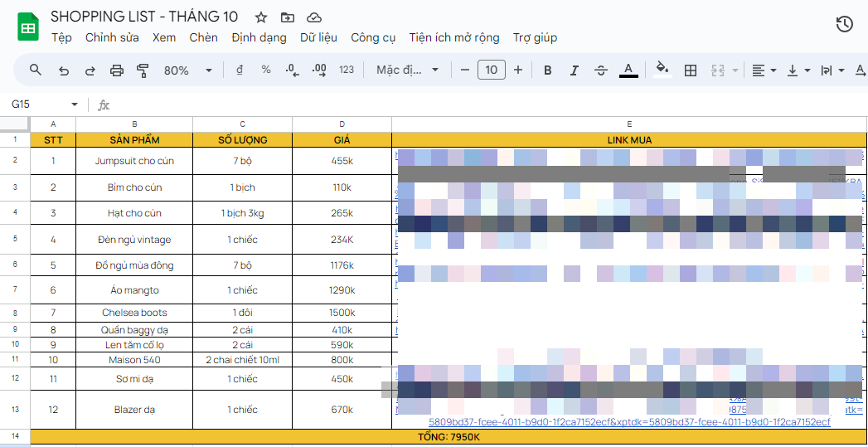Select row 7 header
Viewport: 868px width, 447px height.
pyautogui.click(x=15, y=289)
